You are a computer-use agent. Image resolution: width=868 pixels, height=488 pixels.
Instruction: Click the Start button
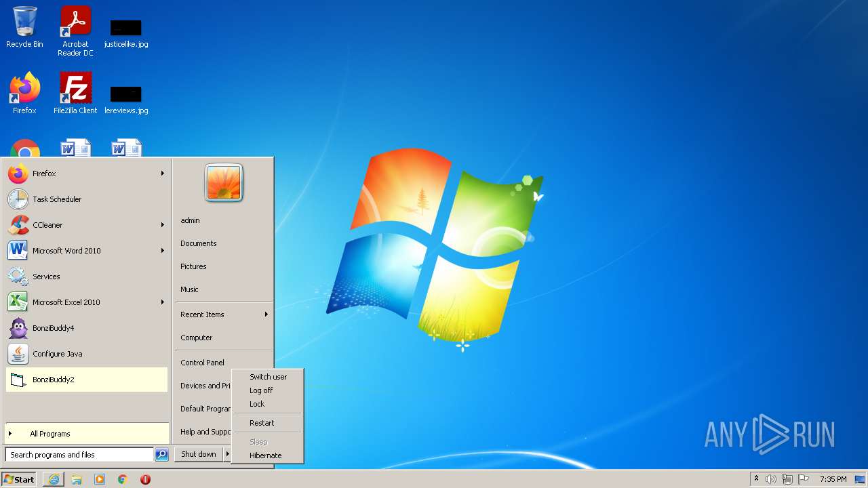[19, 479]
